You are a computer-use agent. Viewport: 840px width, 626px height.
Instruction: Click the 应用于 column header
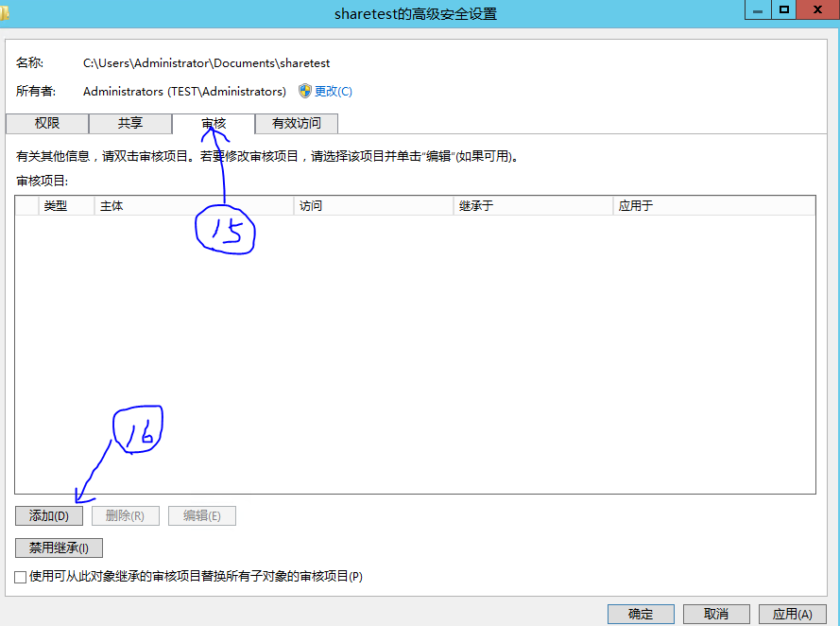pyautogui.click(x=704, y=204)
